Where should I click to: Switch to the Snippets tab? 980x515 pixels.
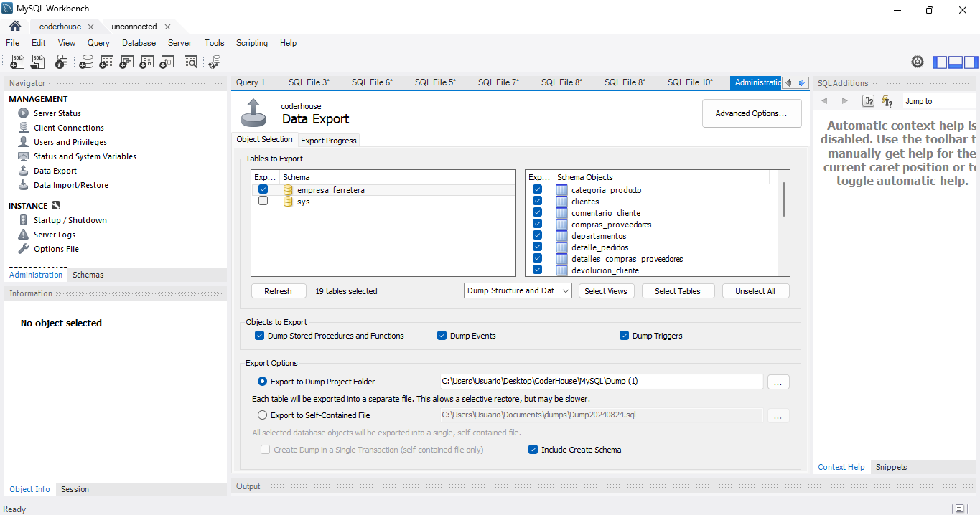pos(891,467)
